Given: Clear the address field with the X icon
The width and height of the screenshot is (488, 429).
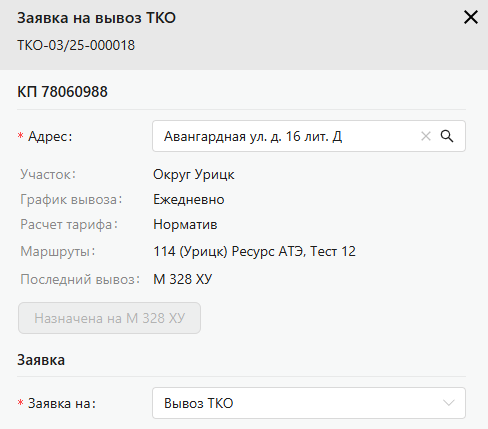Looking at the screenshot, I should (426, 136).
